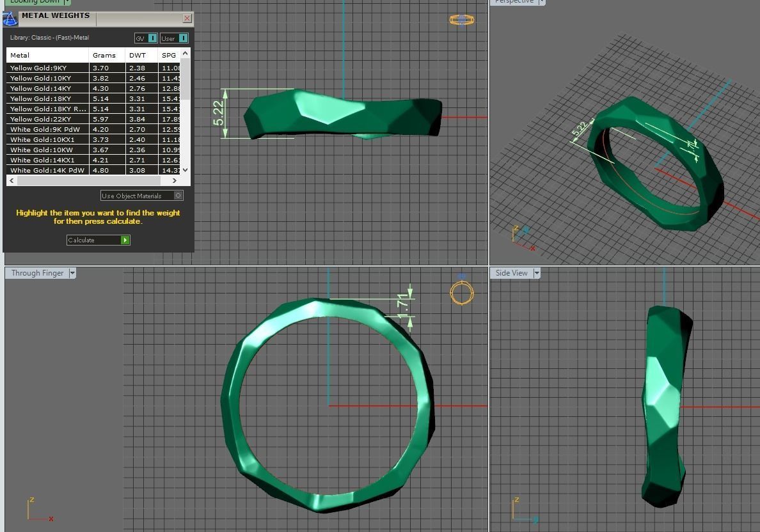Click the 3.82 grams value
This screenshot has height=532, width=760.
[x=101, y=78]
